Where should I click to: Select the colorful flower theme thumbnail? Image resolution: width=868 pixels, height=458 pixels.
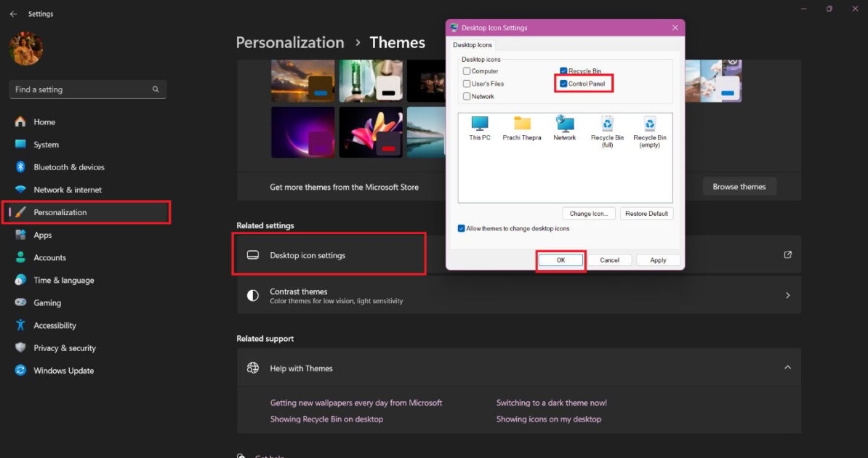371,132
